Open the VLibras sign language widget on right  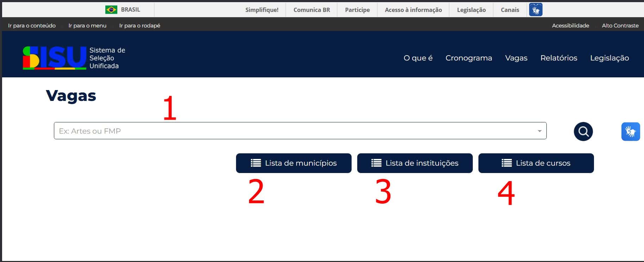tap(630, 132)
